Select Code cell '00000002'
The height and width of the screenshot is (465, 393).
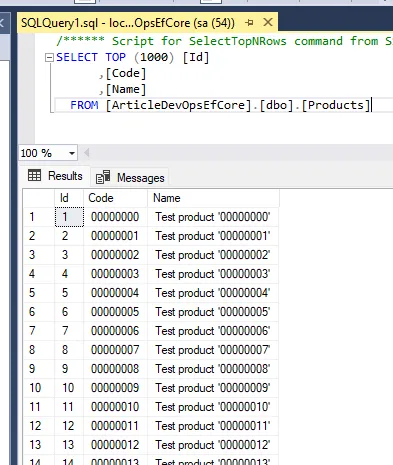[115, 255]
